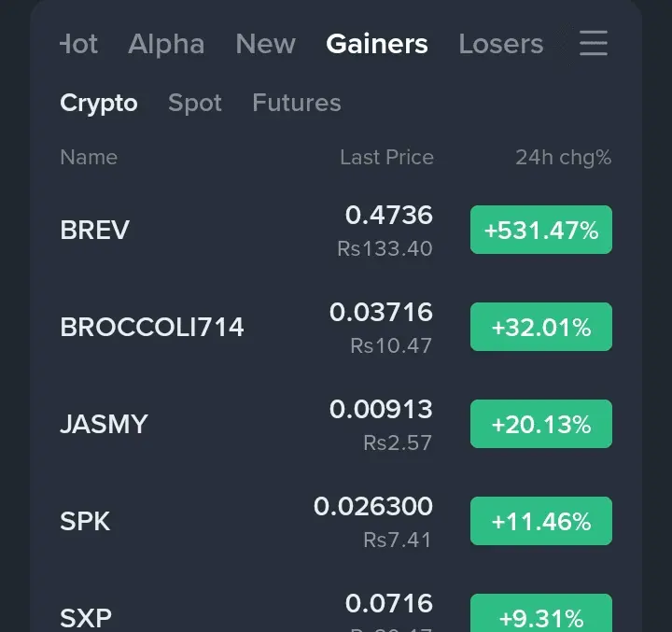Switch to the Alpha tab

coord(166,44)
